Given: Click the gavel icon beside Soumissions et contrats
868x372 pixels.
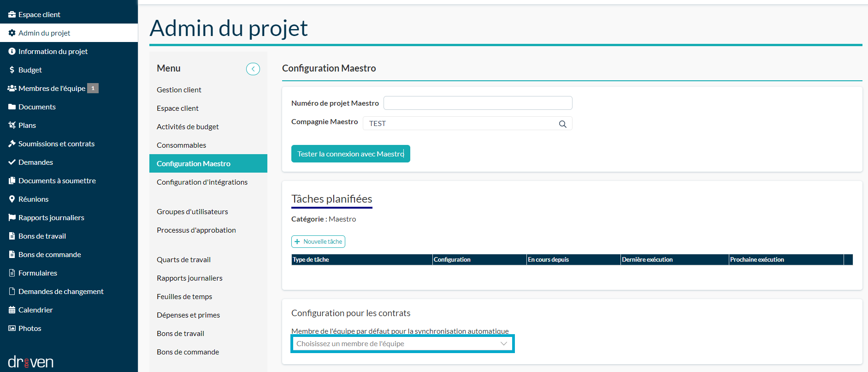Looking at the screenshot, I should 12,144.
